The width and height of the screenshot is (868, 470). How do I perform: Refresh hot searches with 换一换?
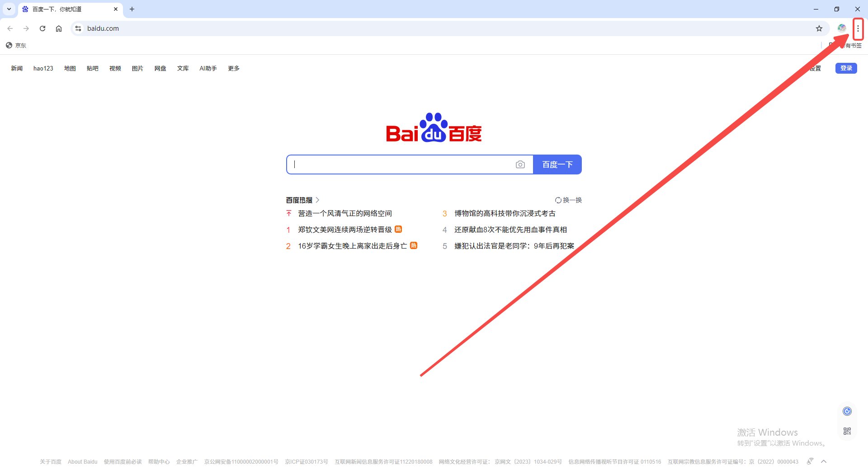[569, 200]
